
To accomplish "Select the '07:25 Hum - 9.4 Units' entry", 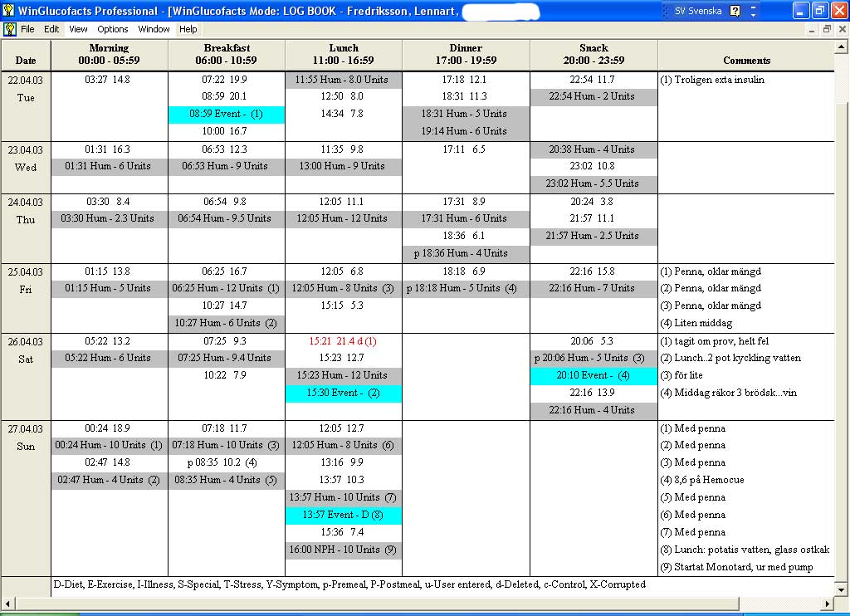I will (x=226, y=359).
